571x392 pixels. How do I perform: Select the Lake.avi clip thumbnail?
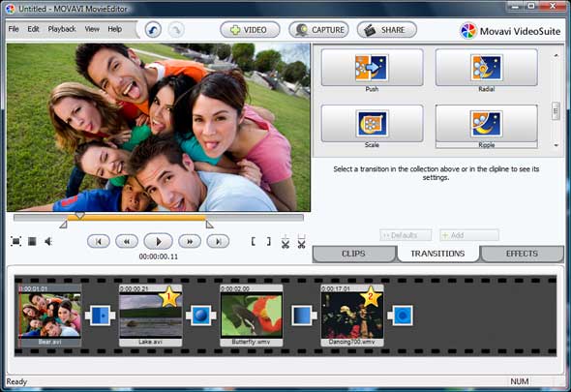[x=150, y=316]
